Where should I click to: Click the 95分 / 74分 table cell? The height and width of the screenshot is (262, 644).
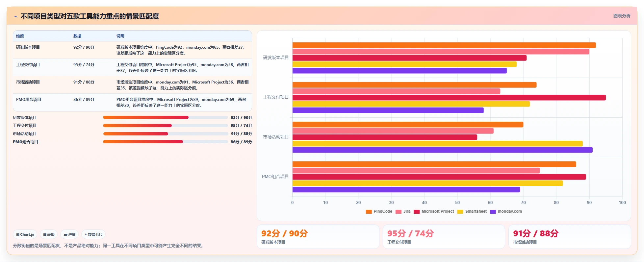(84, 65)
